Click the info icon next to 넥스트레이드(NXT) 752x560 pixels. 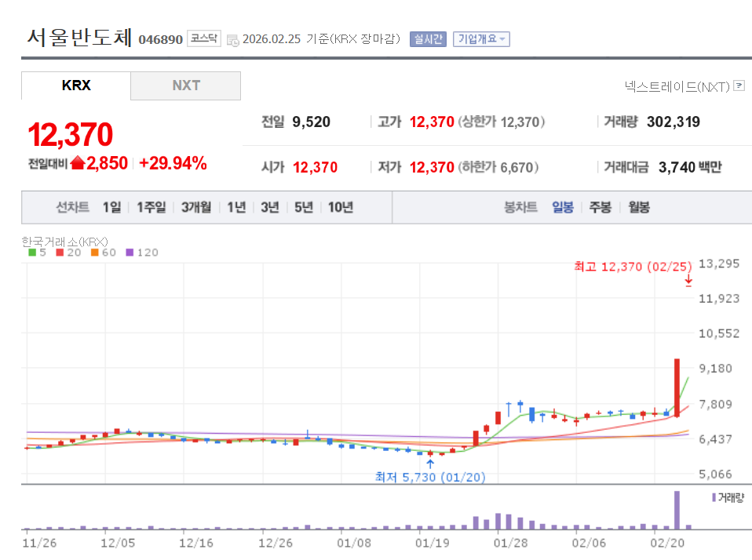pos(739,85)
